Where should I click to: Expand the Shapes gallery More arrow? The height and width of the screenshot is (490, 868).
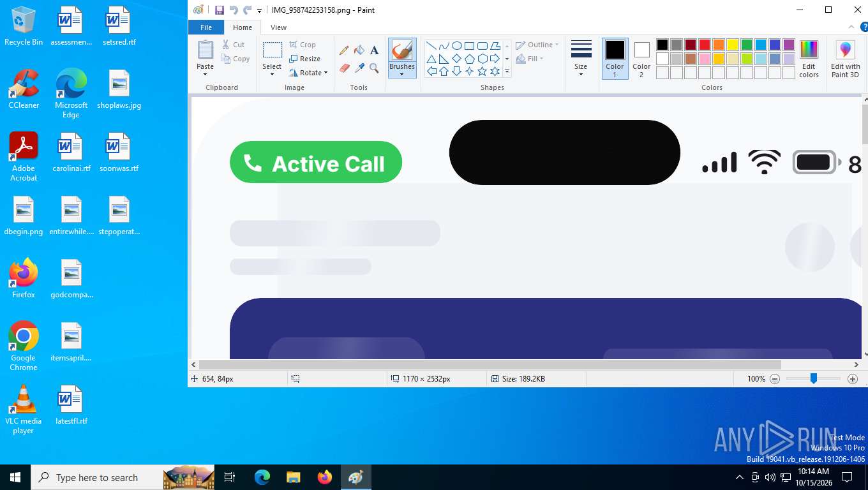(507, 71)
